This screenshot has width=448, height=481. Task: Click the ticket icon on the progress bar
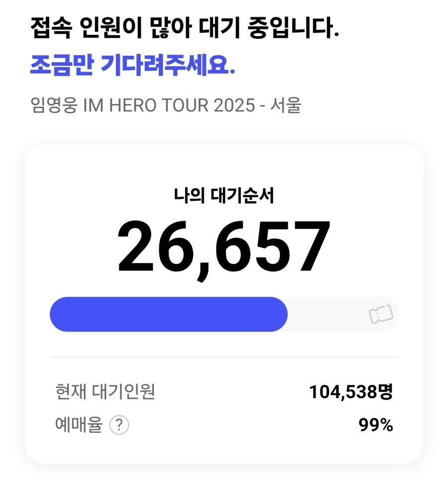pyautogui.click(x=381, y=314)
